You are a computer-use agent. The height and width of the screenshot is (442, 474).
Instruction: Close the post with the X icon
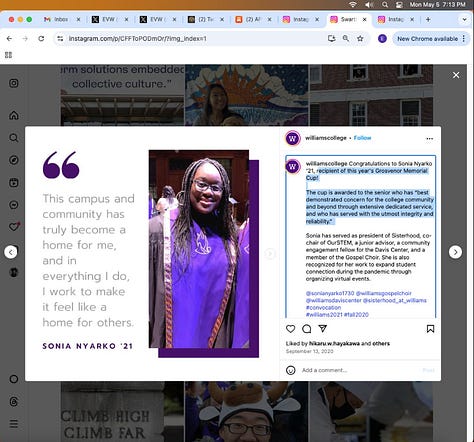pyautogui.click(x=456, y=75)
